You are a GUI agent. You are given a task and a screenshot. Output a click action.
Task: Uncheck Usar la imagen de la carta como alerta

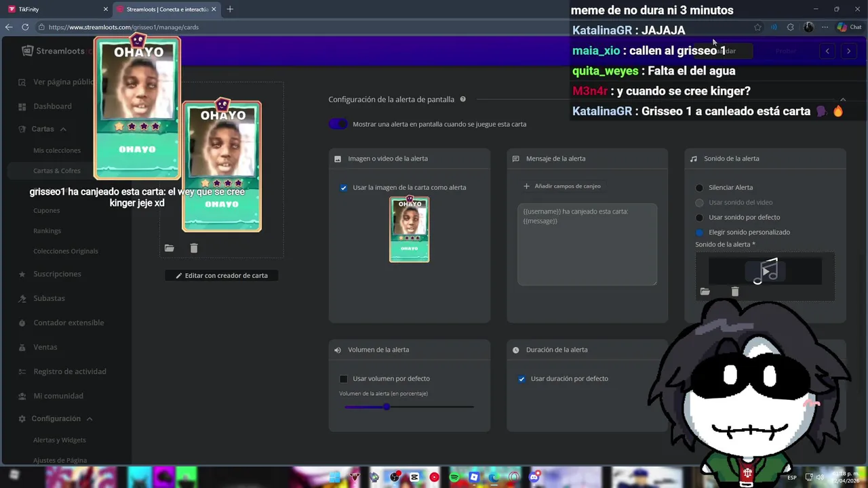[x=344, y=188]
